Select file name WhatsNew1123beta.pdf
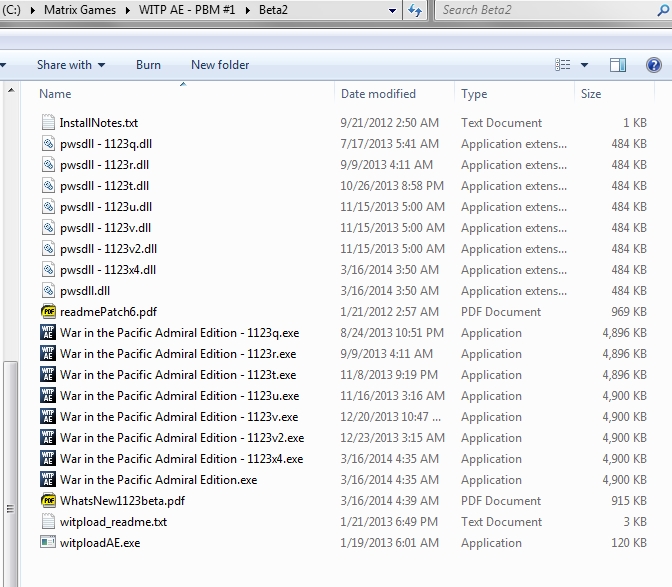The width and height of the screenshot is (672, 587). (x=123, y=501)
